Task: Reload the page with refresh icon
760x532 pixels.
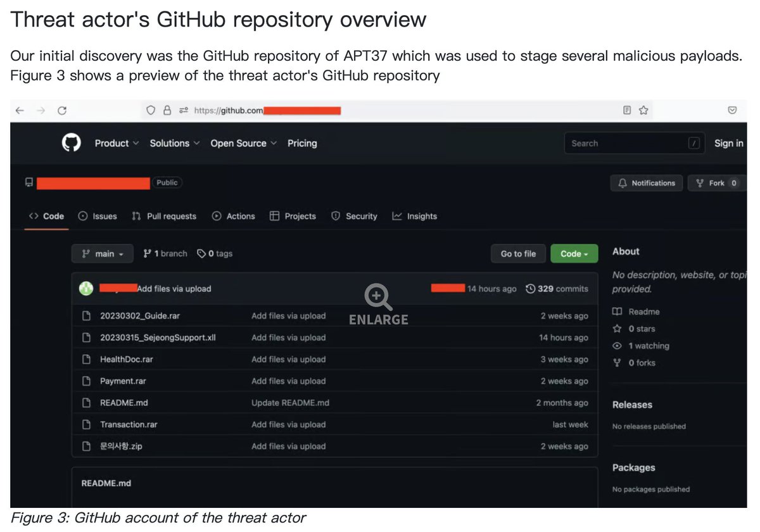Action: pyautogui.click(x=62, y=110)
